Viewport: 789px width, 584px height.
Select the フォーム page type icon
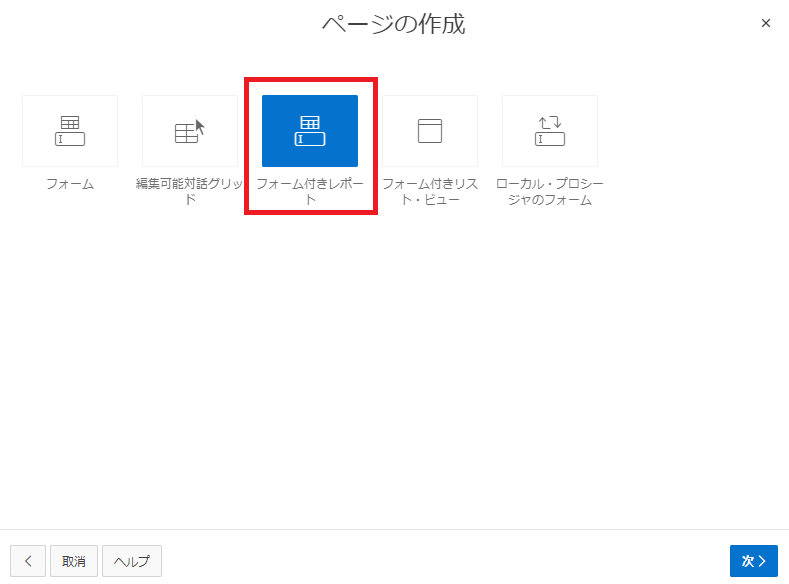coord(70,131)
